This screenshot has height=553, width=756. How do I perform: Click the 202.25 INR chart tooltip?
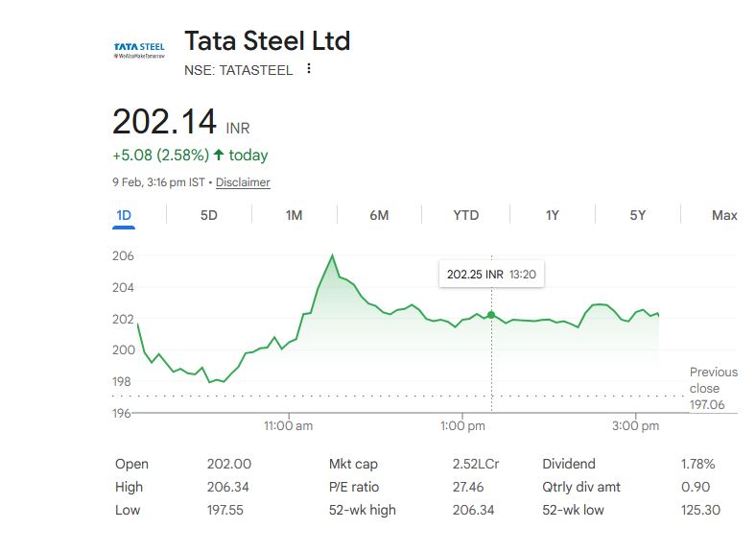(490, 275)
